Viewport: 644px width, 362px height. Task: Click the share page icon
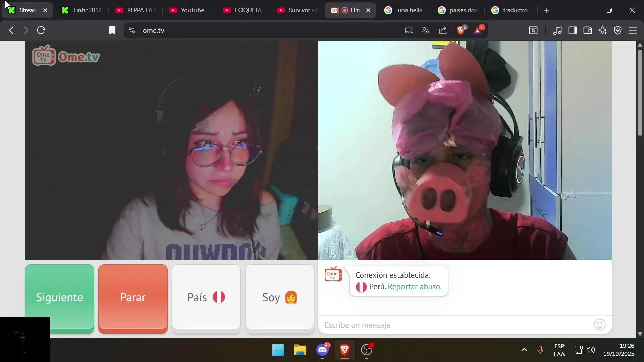(x=443, y=30)
